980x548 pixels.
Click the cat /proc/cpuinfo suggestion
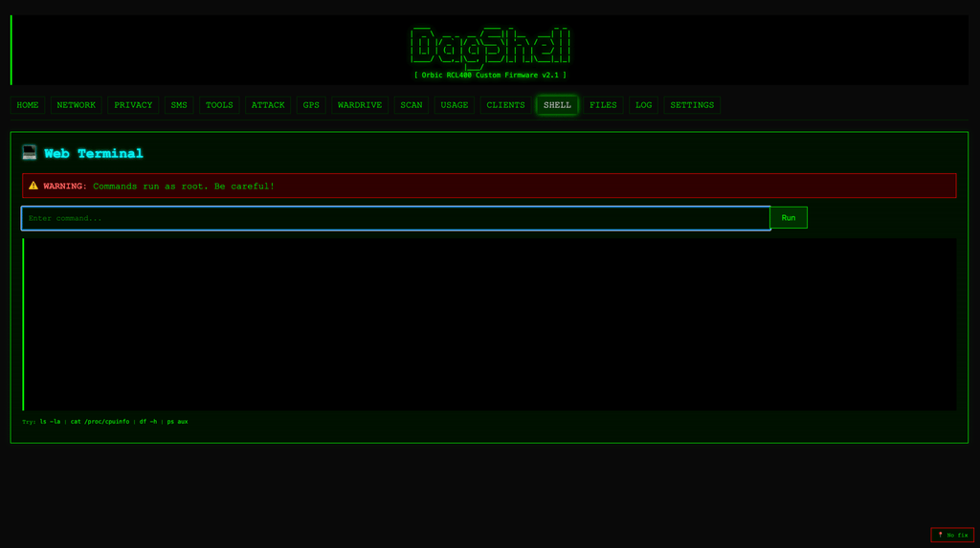tap(100, 422)
